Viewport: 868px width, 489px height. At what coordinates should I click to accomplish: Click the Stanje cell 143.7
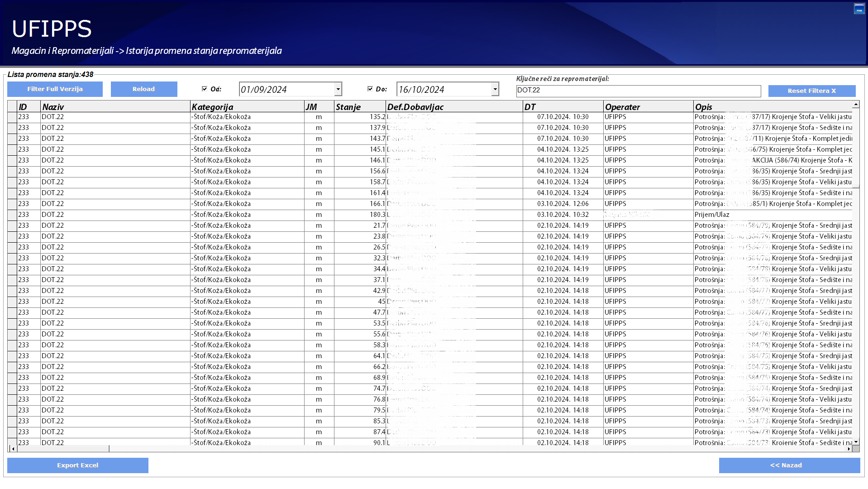360,139
